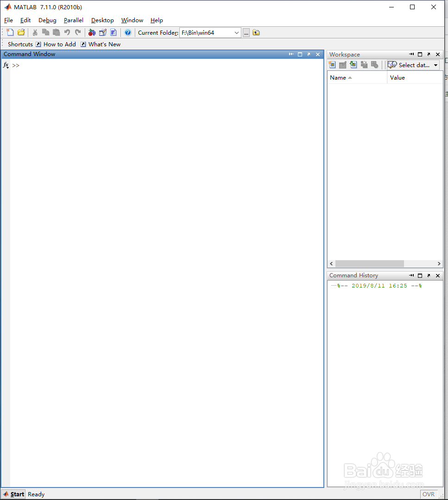Click the Cut scissors icon
Screen dimensions: 448x500
point(35,32)
